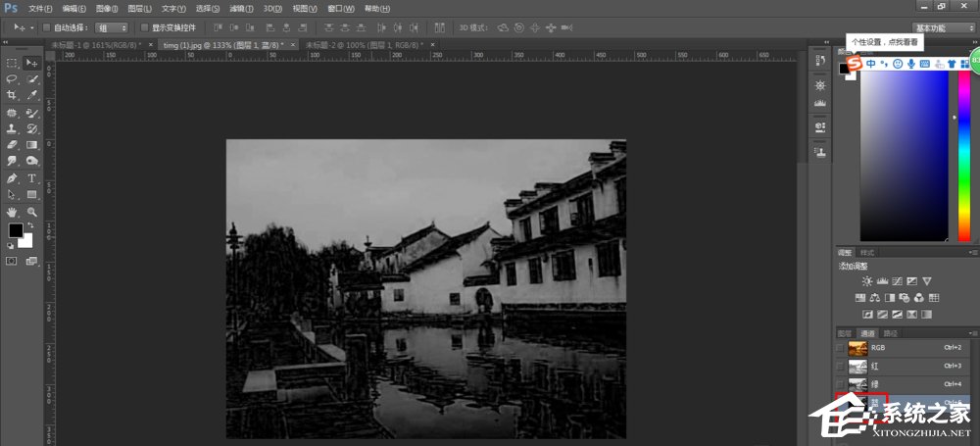This screenshot has height=446, width=980.
Task: Switch to the timg (1).jpg document tab
Action: [x=221, y=45]
